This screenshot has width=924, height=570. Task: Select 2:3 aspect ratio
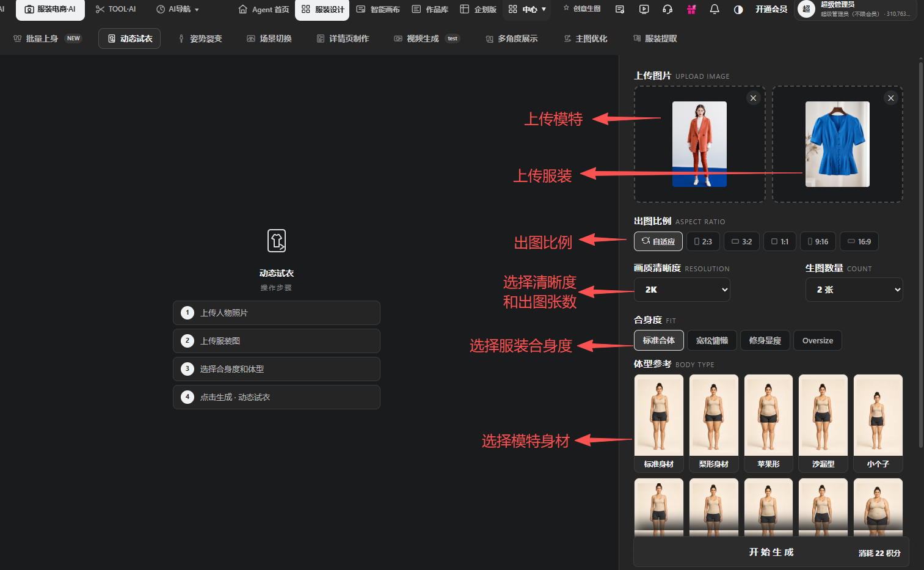(704, 241)
